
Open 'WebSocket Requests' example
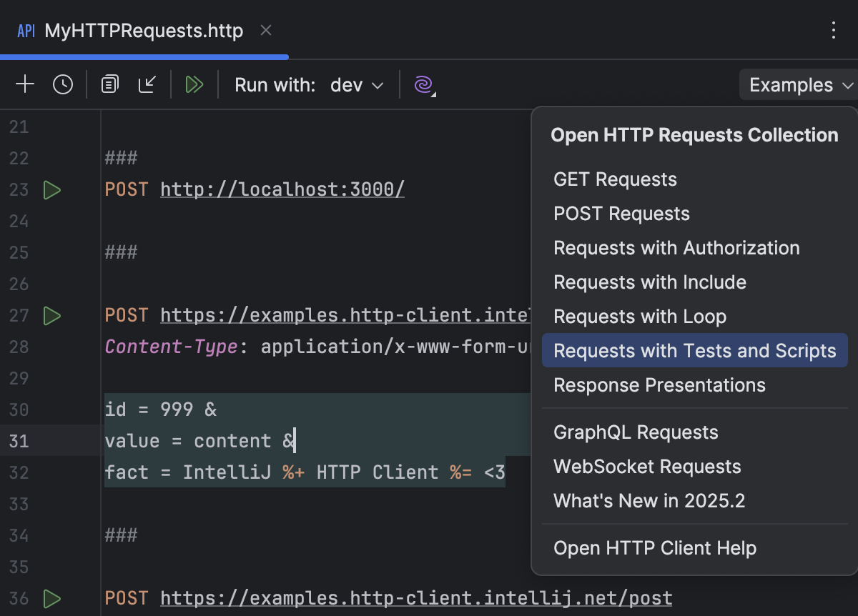[647, 466]
